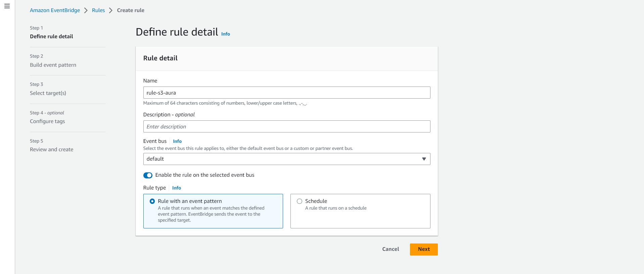Select the Schedule rule type radio
The image size is (644, 274).
[x=300, y=201]
